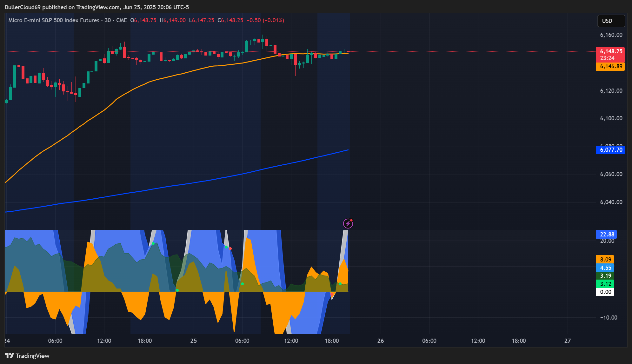632x364 pixels.
Task: Click the 6,060.00 price axis label
Action: 611,174
